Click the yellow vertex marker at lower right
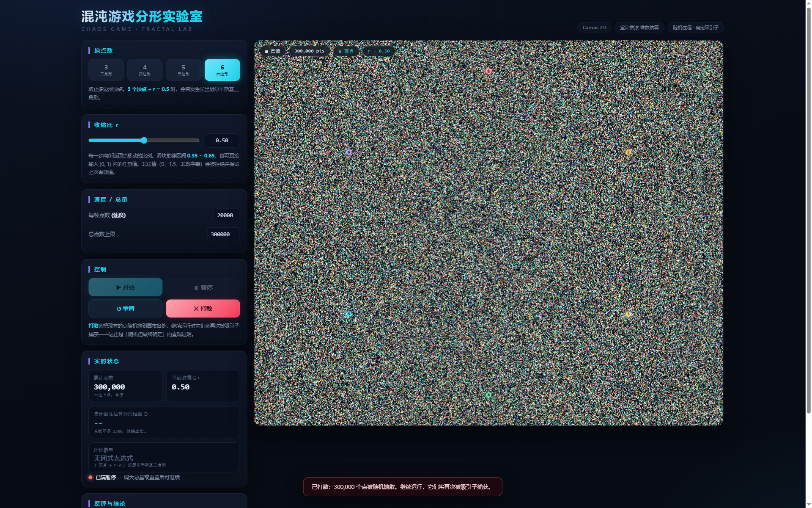Viewport: 812px width, 508px height. point(628,314)
